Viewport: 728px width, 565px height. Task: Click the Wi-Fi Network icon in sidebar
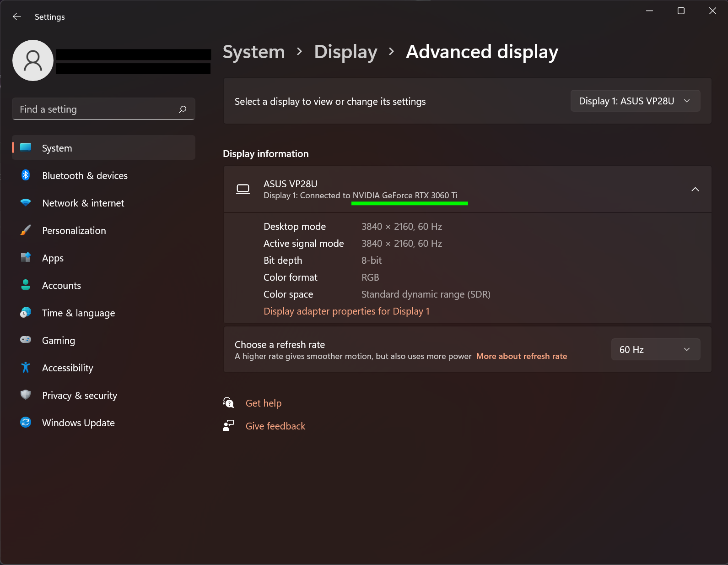(26, 203)
